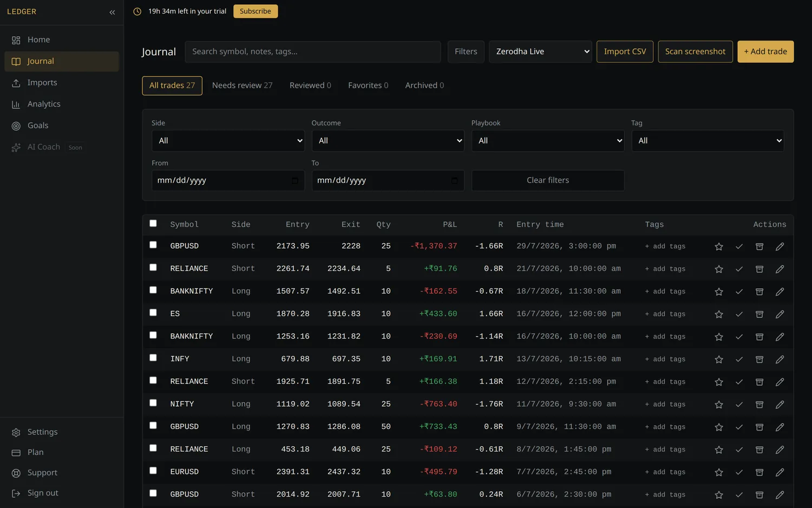Switch to the Needs review tab
This screenshot has height=508, width=812.
[243, 86]
